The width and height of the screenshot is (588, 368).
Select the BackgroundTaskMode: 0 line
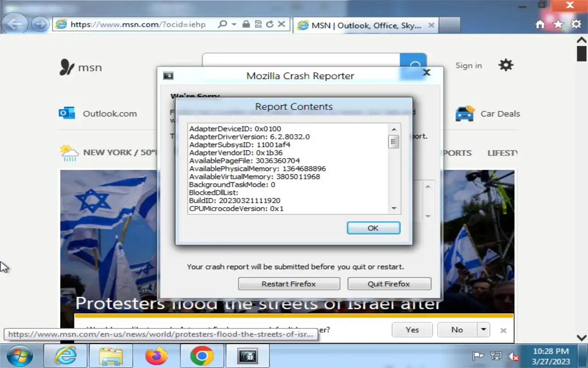point(232,184)
